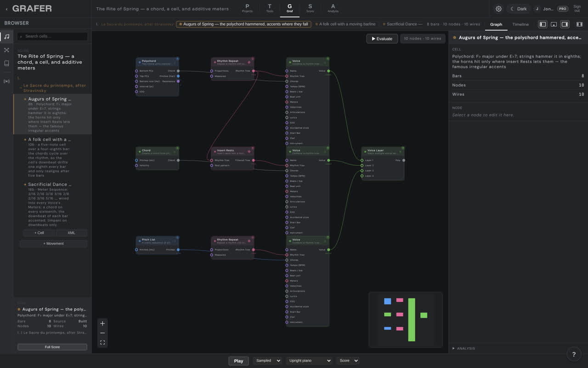Open the Score view dropdown
The image size is (588, 368).
coord(348,361)
